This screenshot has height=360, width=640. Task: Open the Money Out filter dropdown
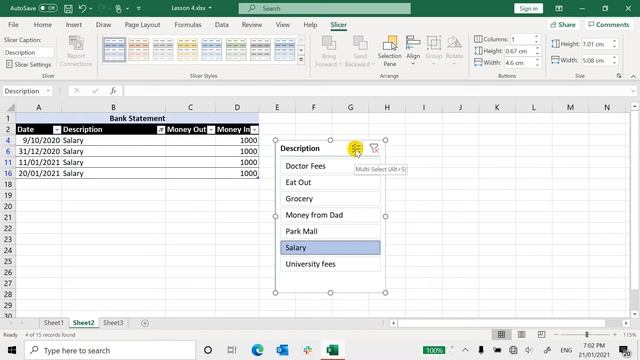point(211,130)
